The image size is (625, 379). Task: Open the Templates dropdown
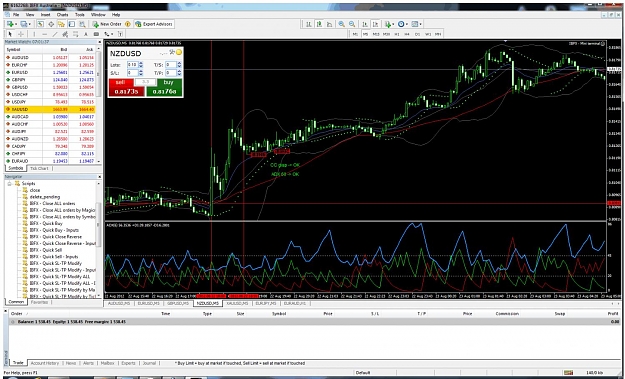(x=417, y=24)
